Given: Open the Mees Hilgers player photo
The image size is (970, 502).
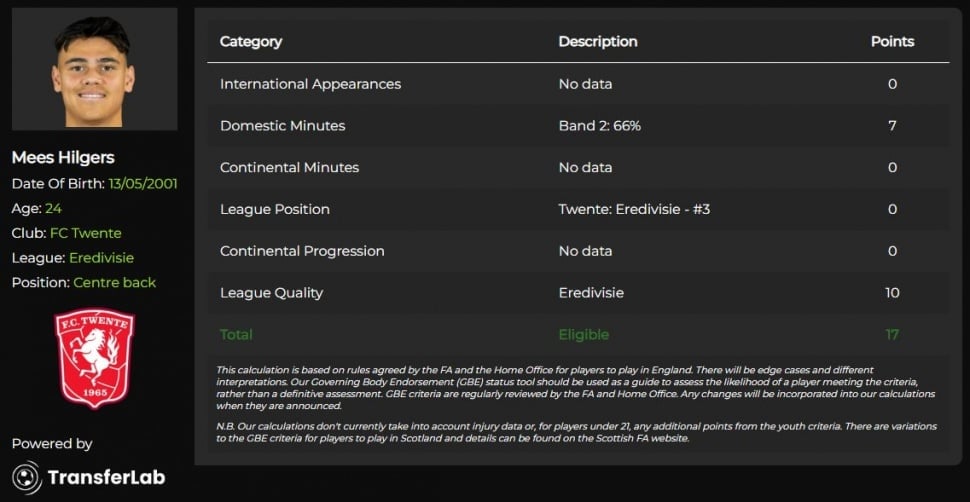Looking at the screenshot, I should click(x=95, y=69).
